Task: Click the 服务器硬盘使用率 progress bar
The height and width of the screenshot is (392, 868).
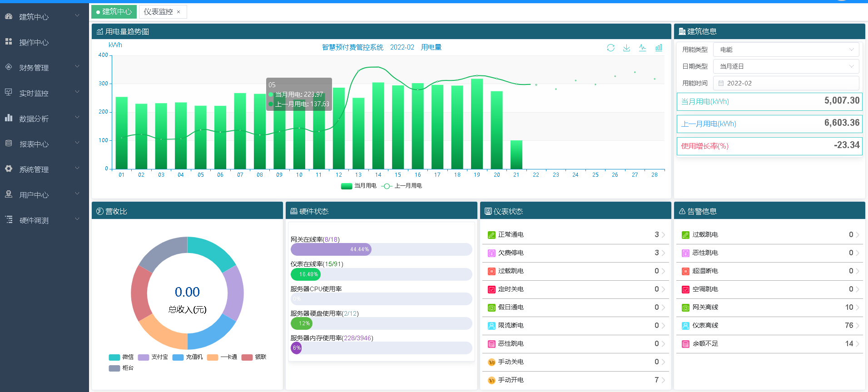Action: click(381, 323)
